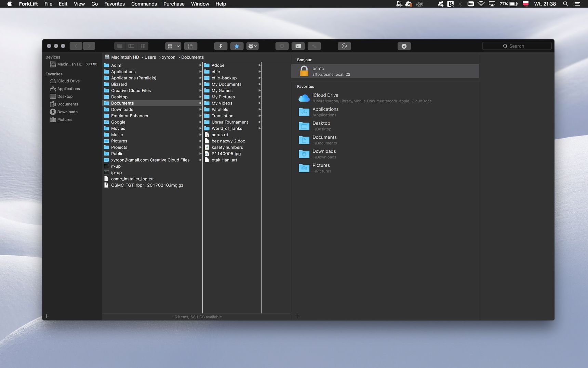This screenshot has width=588, height=368.
Task: Open the Purchase menu
Action: pyautogui.click(x=174, y=4)
